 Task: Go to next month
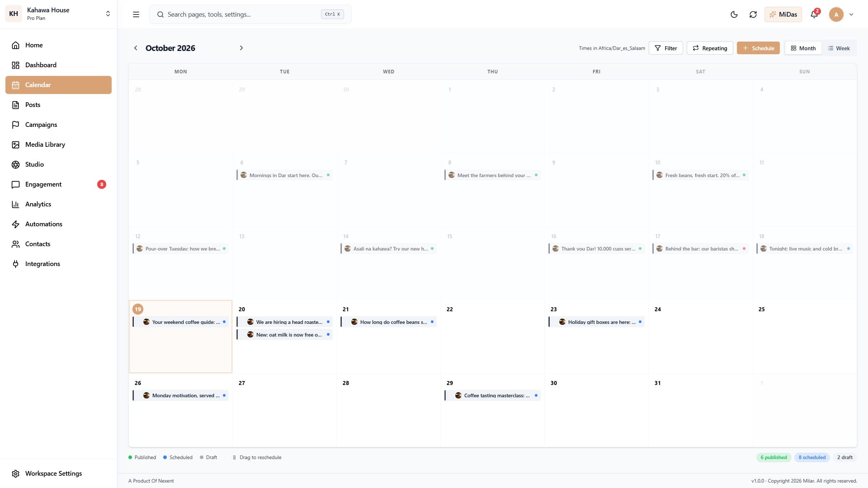[241, 48]
